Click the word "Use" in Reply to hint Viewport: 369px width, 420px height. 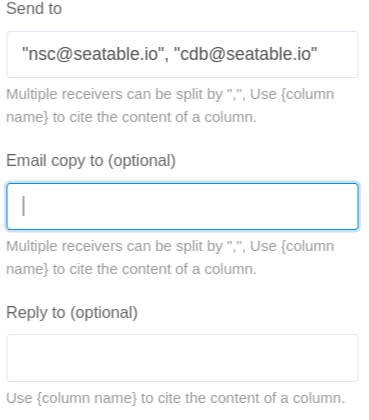point(19,398)
